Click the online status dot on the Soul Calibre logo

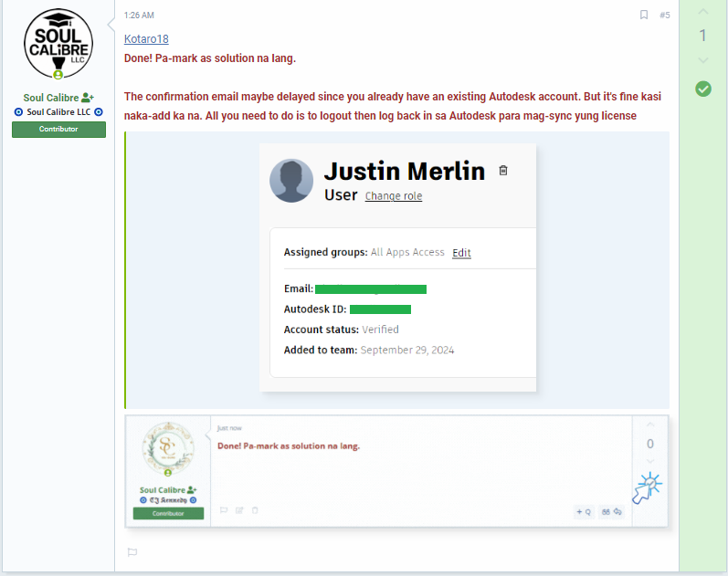click(58, 74)
